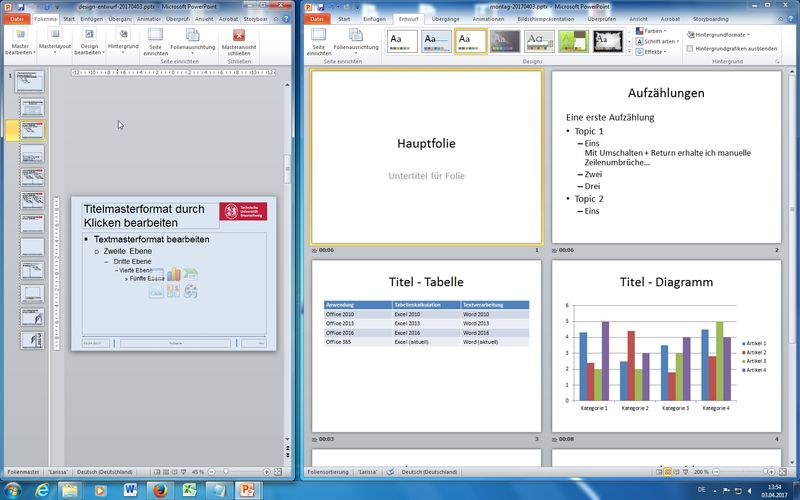The image size is (800, 500).
Task: Switch to the Animationen tab
Action: [x=489, y=18]
